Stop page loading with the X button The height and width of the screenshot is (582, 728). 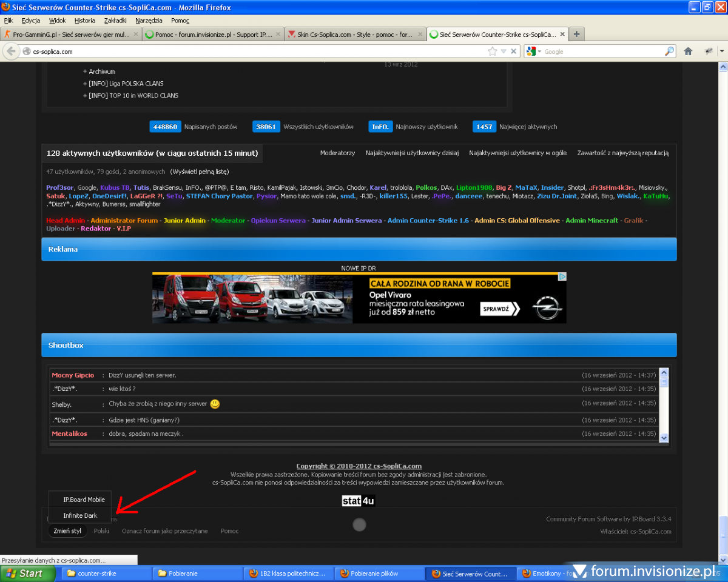click(513, 52)
